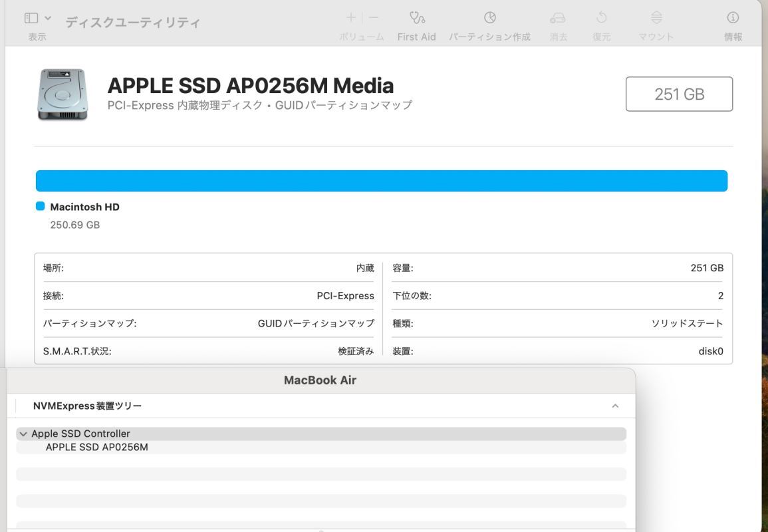
Task: Open the 情報 info icon
Action: (733, 18)
